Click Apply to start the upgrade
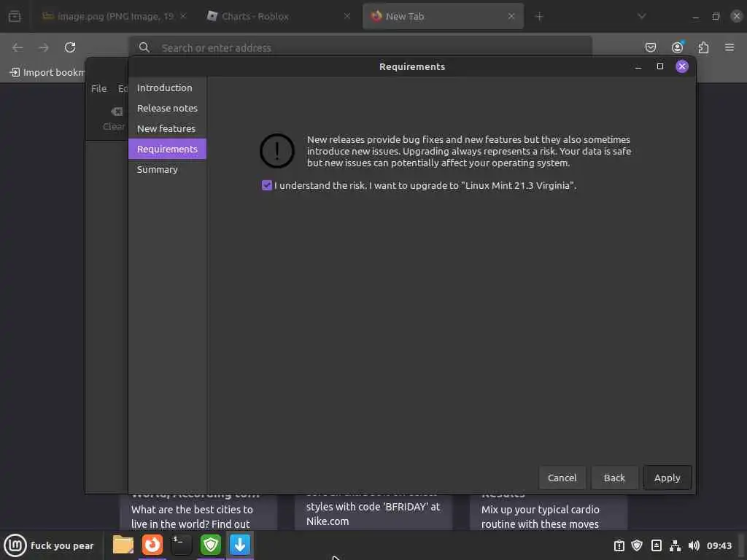Screen dimensions: 747x560 pos(667,478)
